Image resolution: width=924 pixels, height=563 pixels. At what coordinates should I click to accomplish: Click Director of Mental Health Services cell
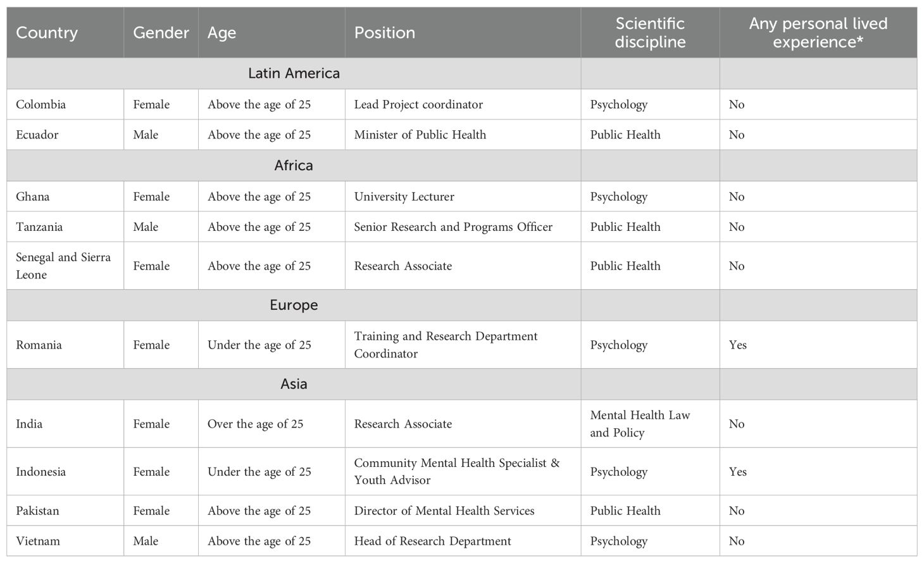pyautogui.click(x=444, y=510)
